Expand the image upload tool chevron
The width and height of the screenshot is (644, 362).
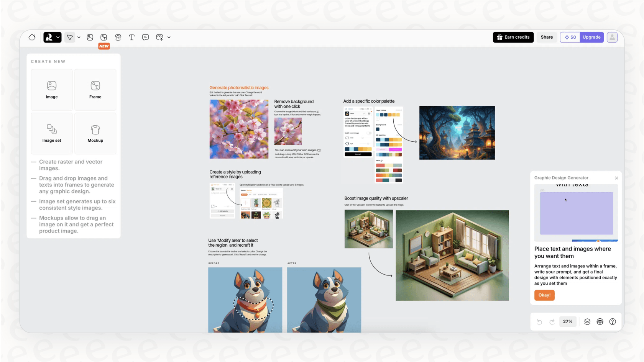169,37
